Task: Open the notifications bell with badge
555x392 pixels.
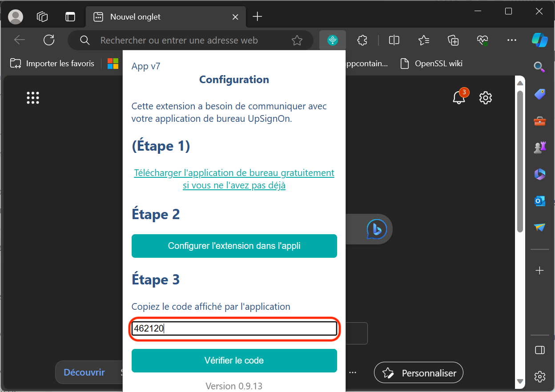Action: [x=458, y=97]
